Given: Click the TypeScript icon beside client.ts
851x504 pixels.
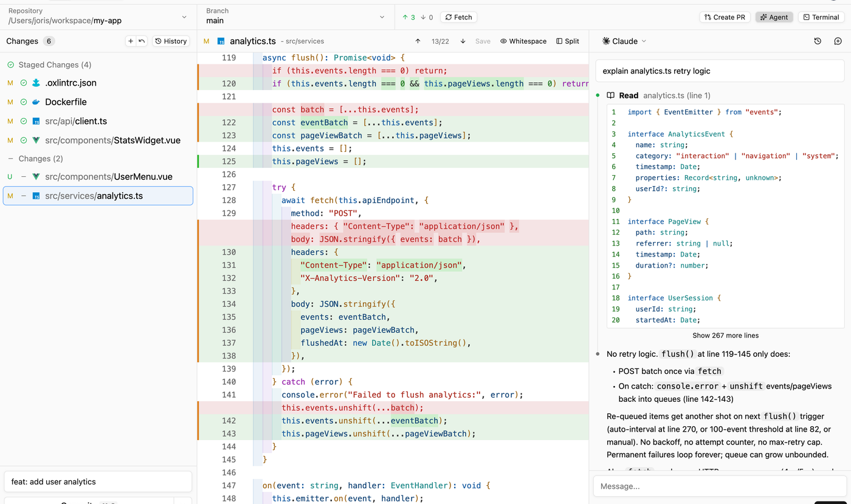Looking at the screenshot, I should click(36, 121).
